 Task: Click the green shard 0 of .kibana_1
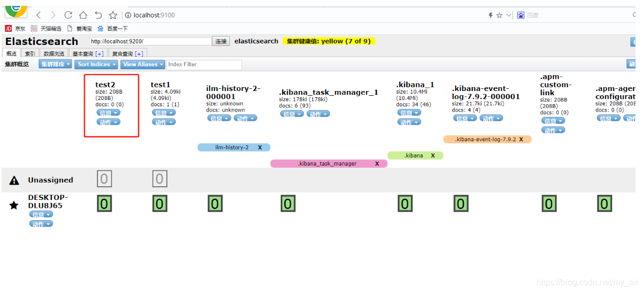pyautogui.click(x=405, y=204)
